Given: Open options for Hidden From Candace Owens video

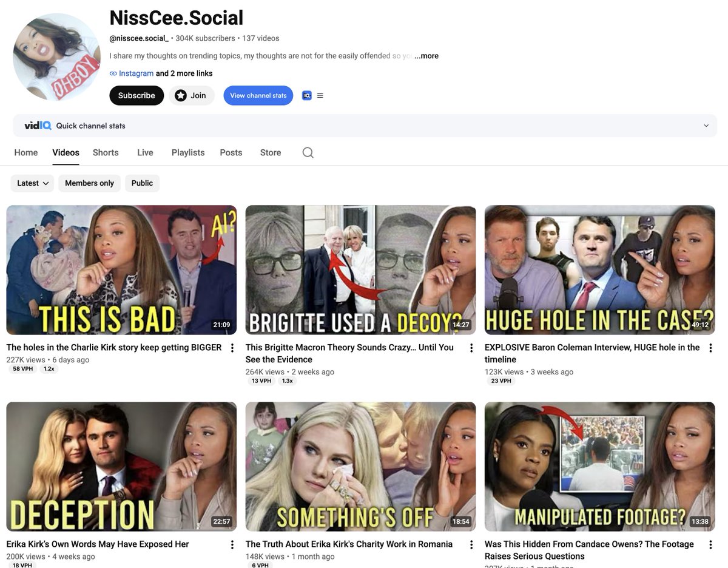Looking at the screenshot, I should pyautogui.click(x=710, y=544).
